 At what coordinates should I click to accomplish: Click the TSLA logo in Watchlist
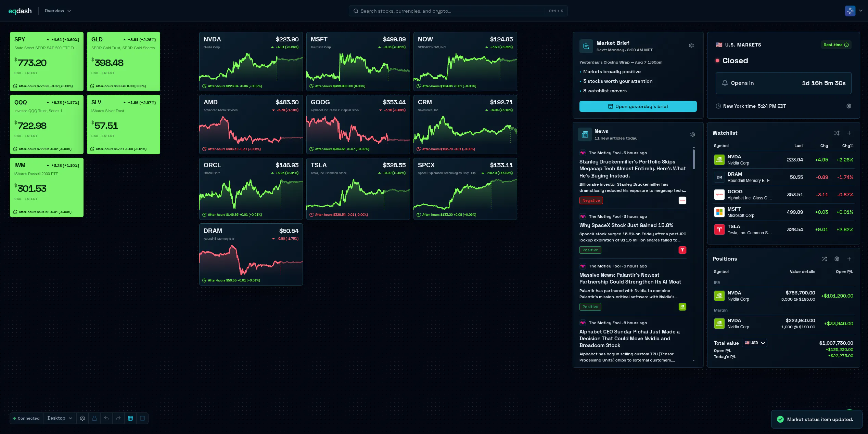pyautogui.click(x=719, y=229)
